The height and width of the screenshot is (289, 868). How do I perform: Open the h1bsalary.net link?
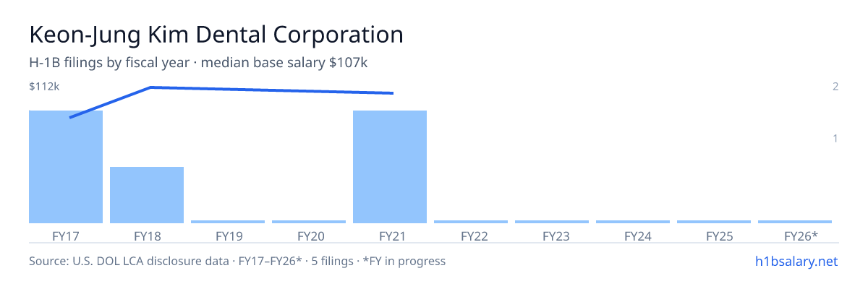click(x=796, y=261)
